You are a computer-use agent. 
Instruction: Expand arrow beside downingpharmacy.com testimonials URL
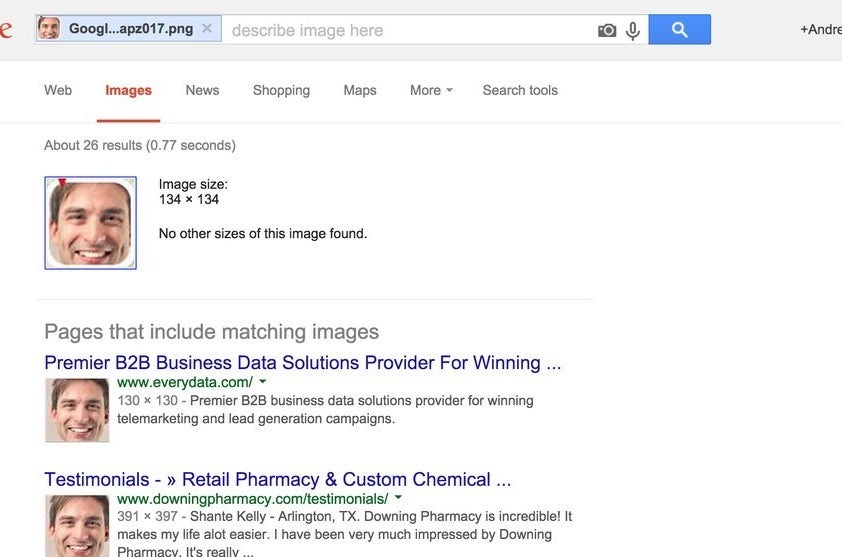[398, 498]
